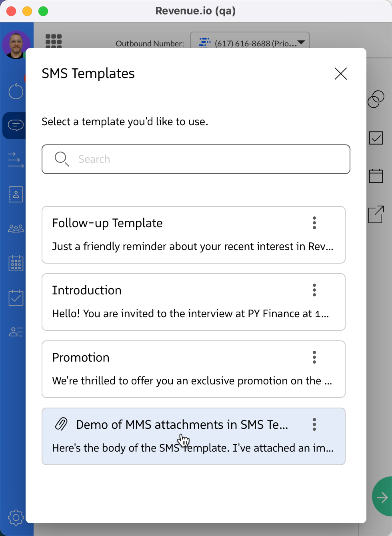Open options menu for Introduction template
The width and height of the screenshot is (392, 536).
(314, 290)
